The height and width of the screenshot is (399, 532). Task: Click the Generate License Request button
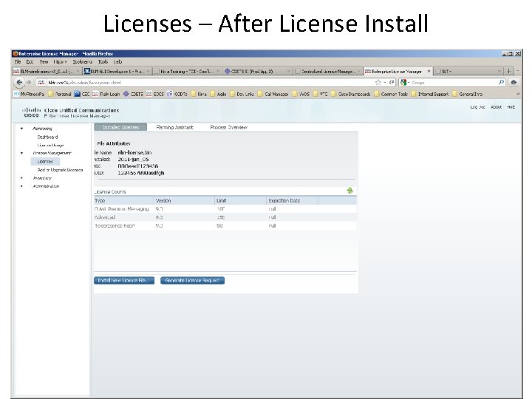[x=192, y=280]
